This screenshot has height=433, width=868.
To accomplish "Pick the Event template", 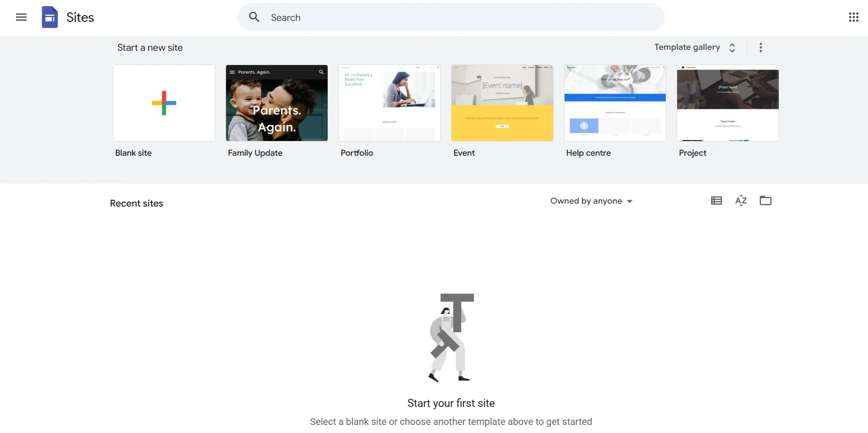I will coord(502,103).
